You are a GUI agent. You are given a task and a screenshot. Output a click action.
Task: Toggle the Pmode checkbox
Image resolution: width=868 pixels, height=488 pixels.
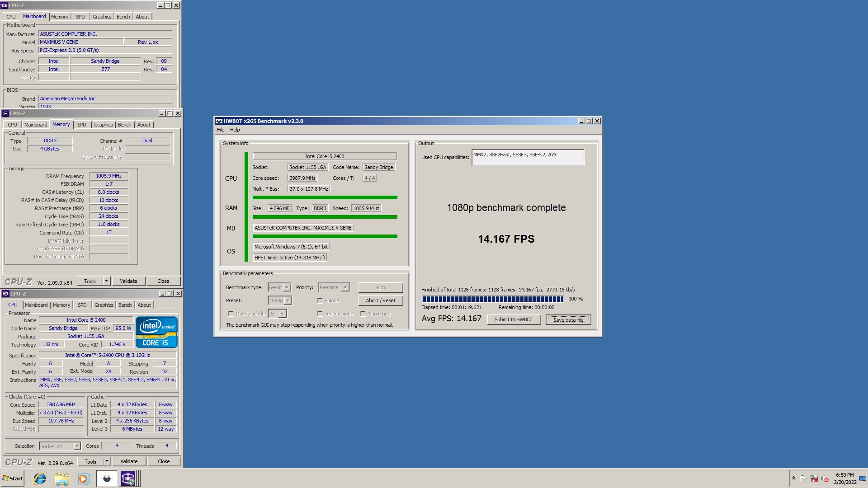(320, 300)
